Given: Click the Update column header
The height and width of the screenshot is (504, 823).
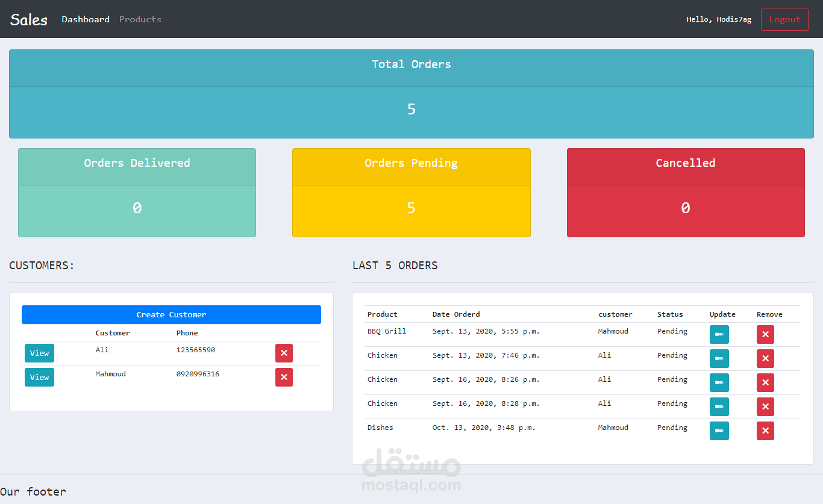Looking at the screenshot, I should pos(722,314).
